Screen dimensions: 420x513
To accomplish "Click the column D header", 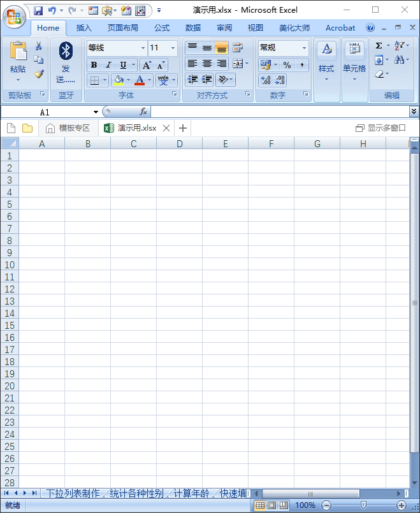I will [x=179, y=143].
